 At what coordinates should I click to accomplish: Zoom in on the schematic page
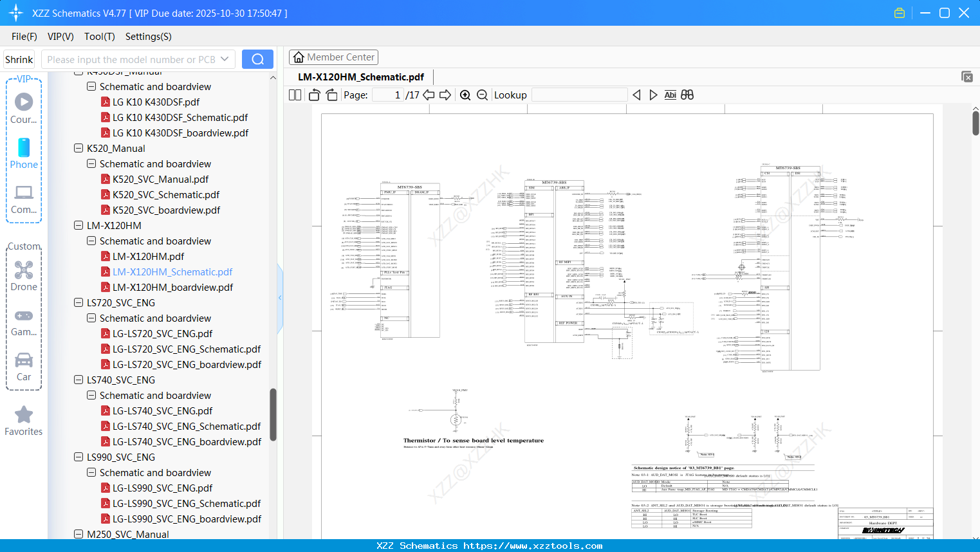(x=465, y=95)
